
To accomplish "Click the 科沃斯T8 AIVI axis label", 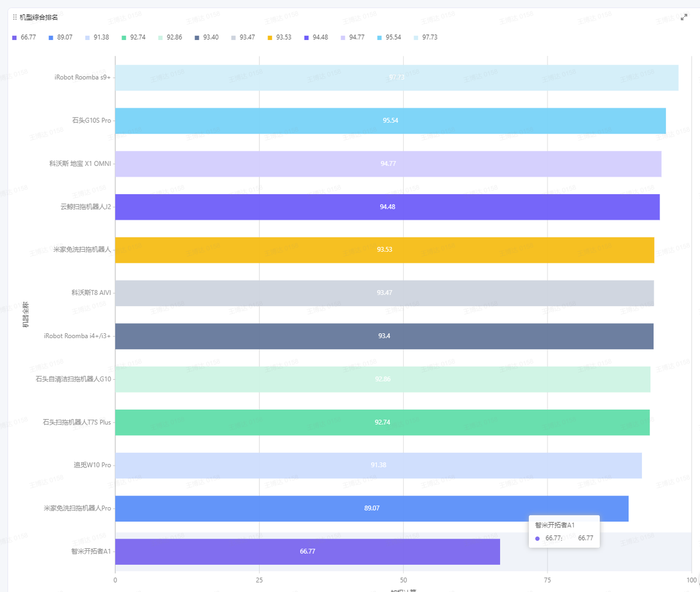I will click(91, 293).
